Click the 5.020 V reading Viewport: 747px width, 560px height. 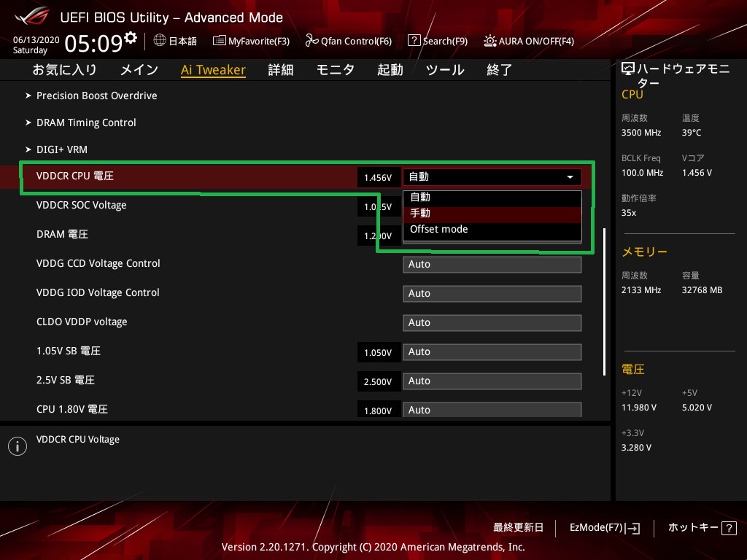[697, 408]
